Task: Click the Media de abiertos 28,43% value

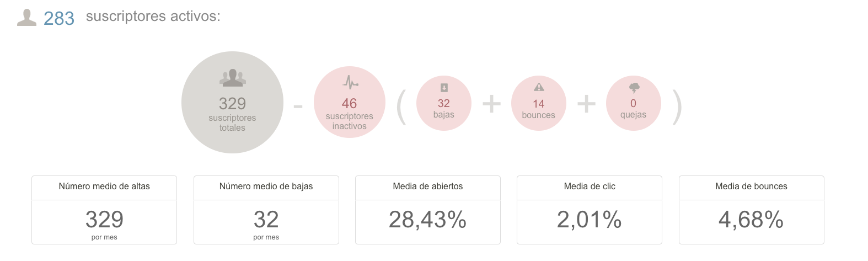Action: (x=427, y=220)
